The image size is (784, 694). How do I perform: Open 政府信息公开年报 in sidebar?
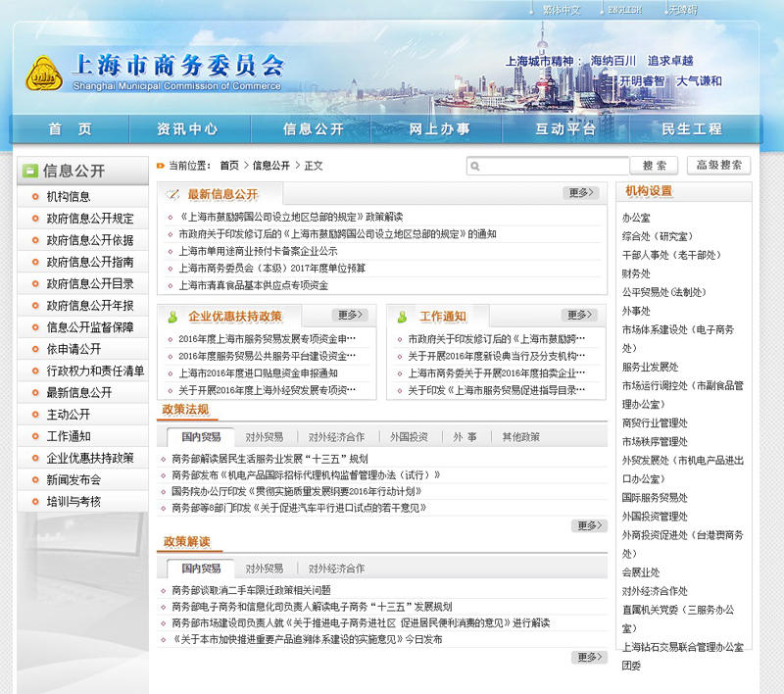(90, 306)
